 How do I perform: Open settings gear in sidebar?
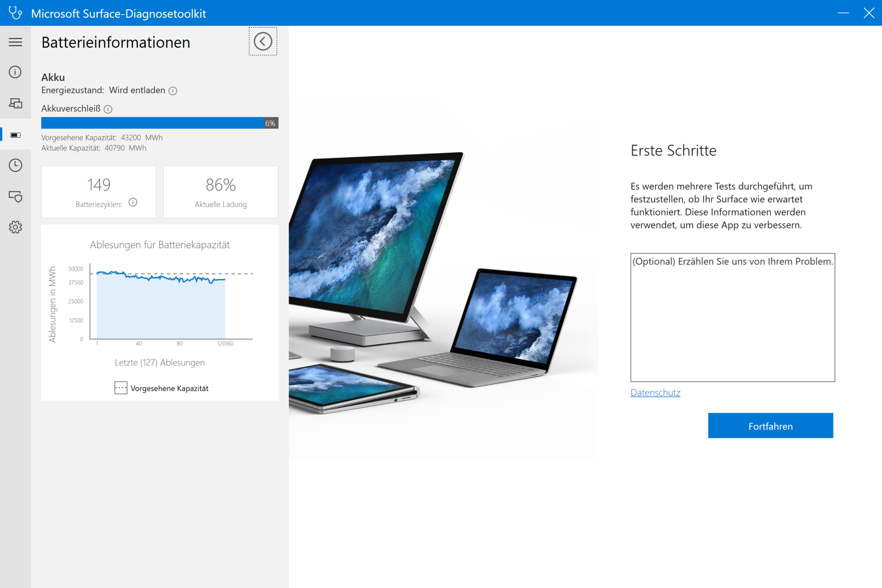15,227
